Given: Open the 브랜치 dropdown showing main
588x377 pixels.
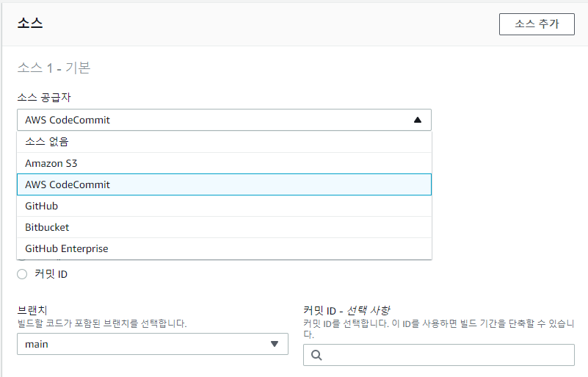Looking at the screenshot, I should [x=153, y=344].
